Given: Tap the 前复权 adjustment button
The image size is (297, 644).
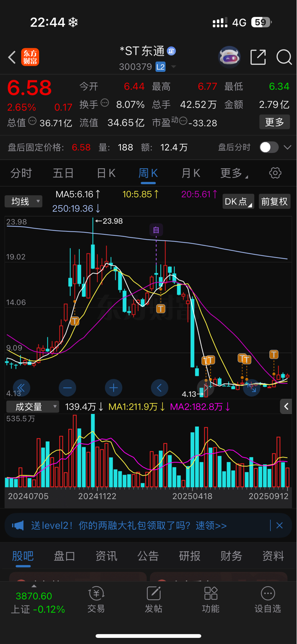Looking at the screenshot, I should pyautogui.click(x=274, y=202).
